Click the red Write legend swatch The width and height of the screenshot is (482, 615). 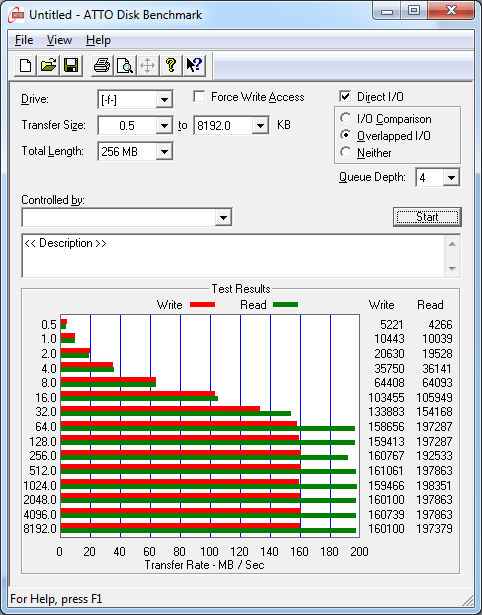pos(202,304)
